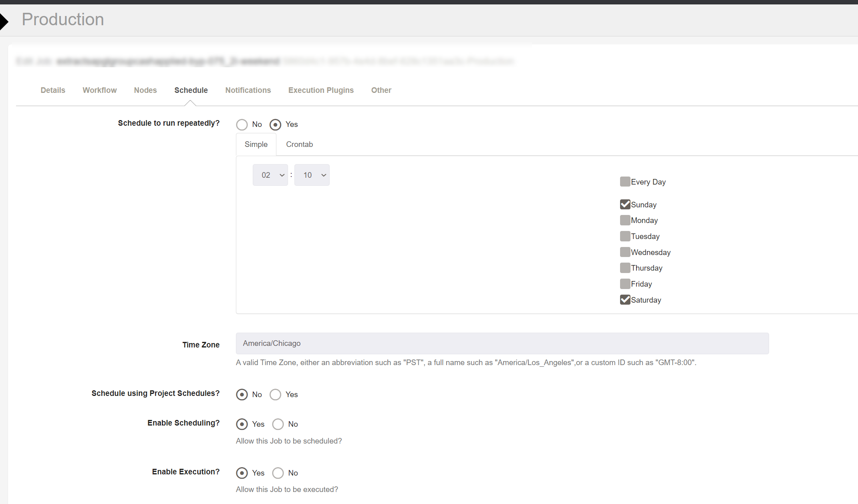Screen dimensions: 858x504
Task: Switch to the Execution Plugins tab
Action: pos(320,90)
